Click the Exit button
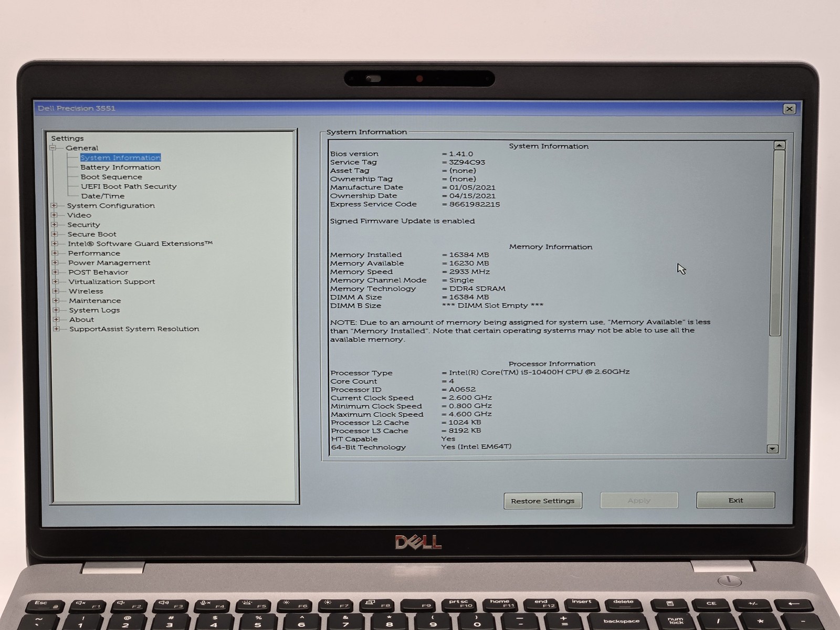 (736, 500)
